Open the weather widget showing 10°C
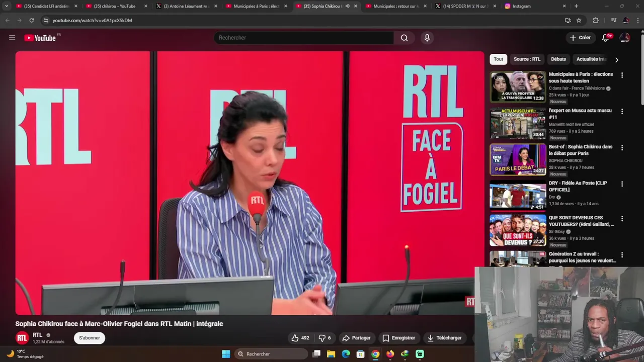This screenshot has height=362, width=644. pos(25,354)
